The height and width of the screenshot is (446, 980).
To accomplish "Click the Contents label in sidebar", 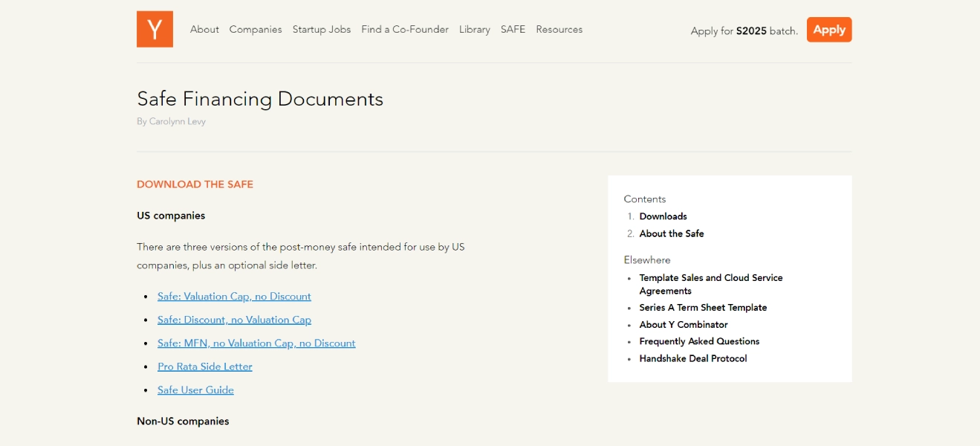I will click(x=645, y=199).
